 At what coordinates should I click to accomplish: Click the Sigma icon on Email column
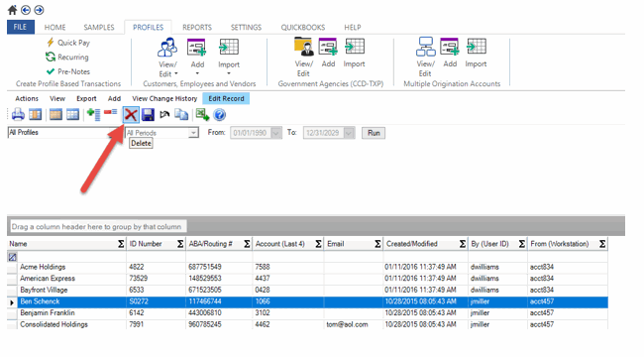[x=377, y=244]
